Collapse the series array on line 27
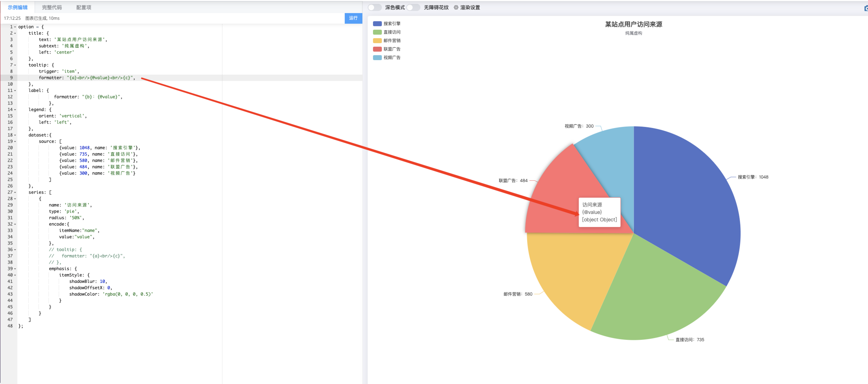This screenshot has width=868, height=384. click(15, 192)
